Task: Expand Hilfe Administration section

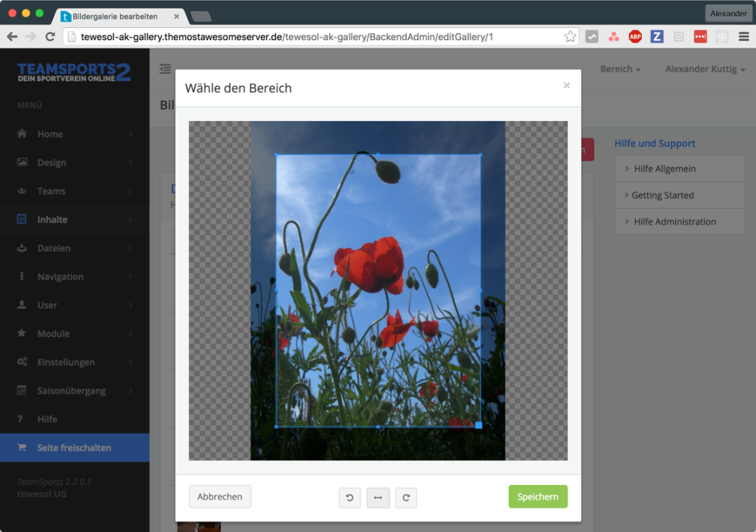Action: pyautogui.click(x=680, y=221)
